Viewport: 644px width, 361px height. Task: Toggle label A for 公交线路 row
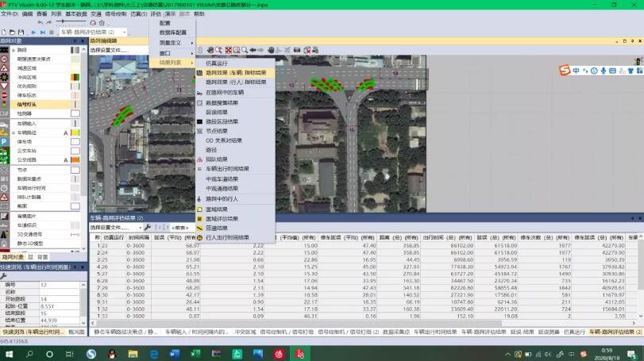coord(66,160)
